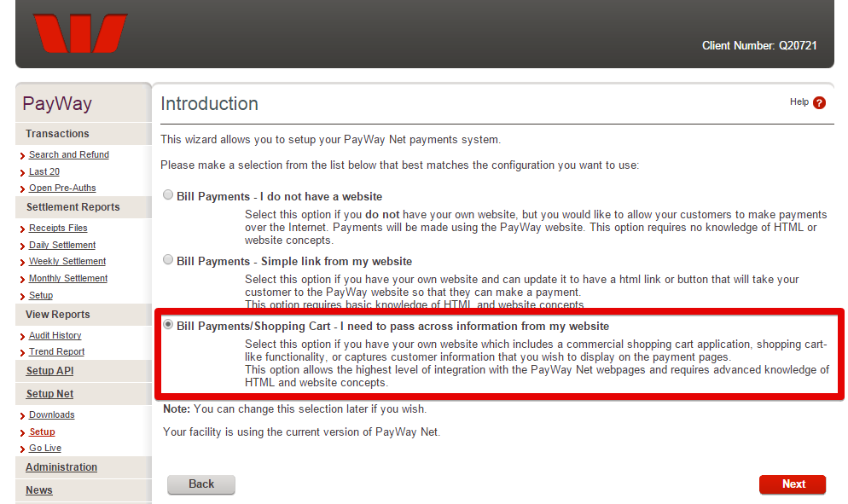Viewport: 848px width, 504px height.
Task: Select 'Simple link from my website' radio
Action: 168,259
